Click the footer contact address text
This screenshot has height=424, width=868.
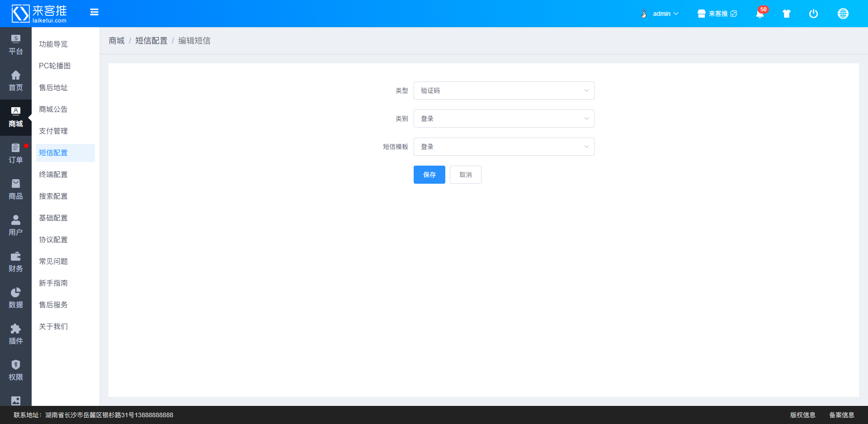pos(93,415)
